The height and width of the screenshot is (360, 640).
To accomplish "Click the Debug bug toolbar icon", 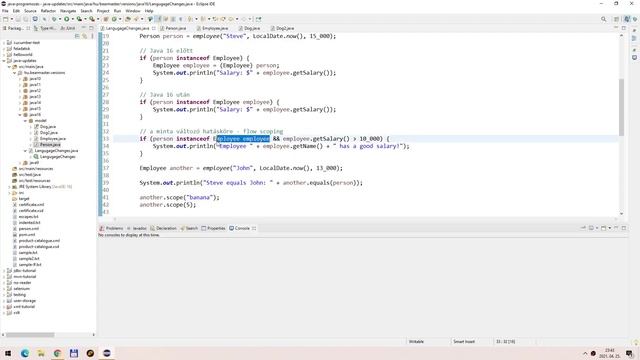I will (x=53, y=19).
